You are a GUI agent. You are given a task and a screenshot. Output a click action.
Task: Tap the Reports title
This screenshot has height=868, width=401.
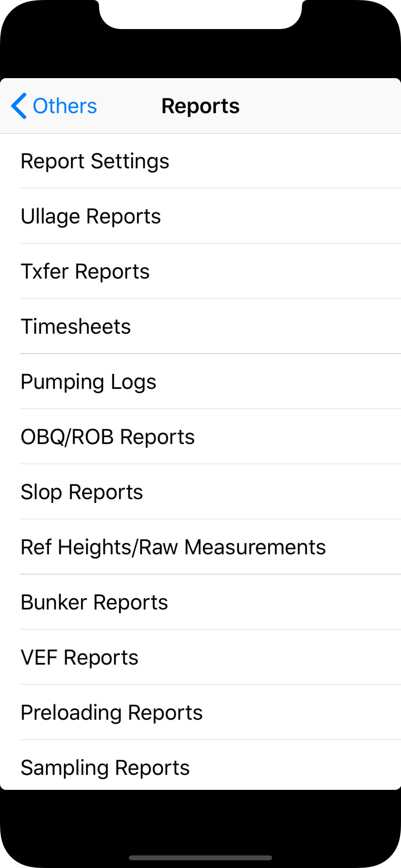tap(200, 106)
